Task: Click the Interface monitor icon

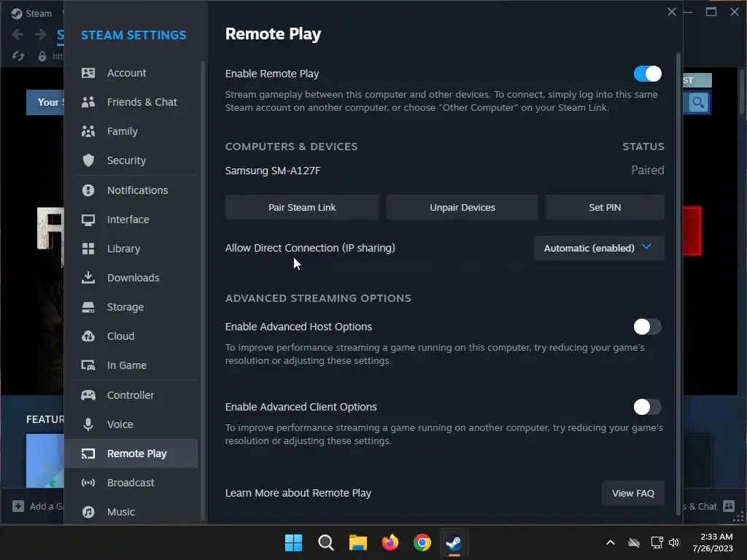Action: click(x=88, y=219)
